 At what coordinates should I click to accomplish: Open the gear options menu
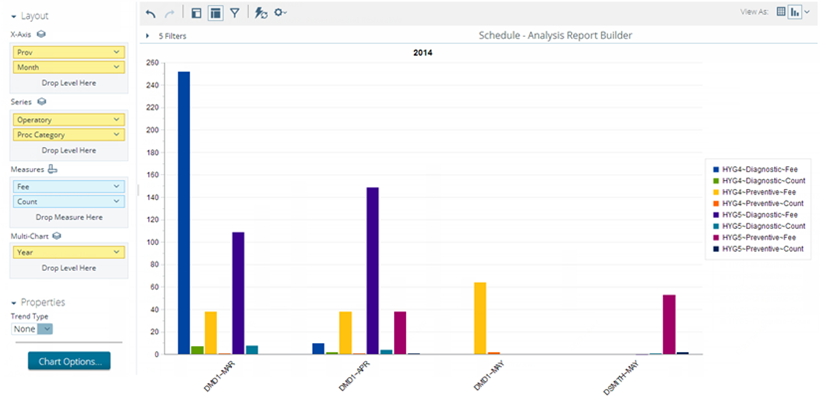[280, 13]
